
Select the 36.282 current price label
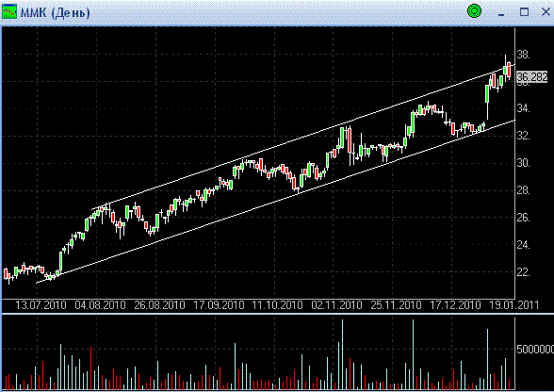[531, 76]
